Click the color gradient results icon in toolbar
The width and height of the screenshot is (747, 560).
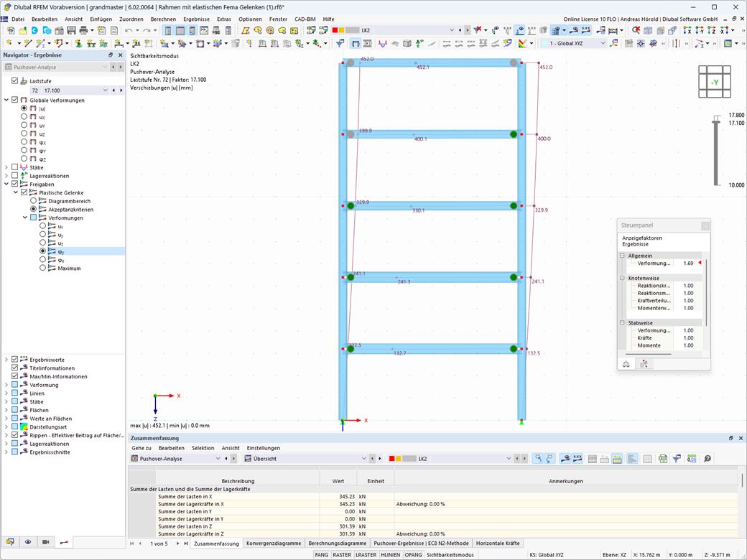tap(523, 43)
